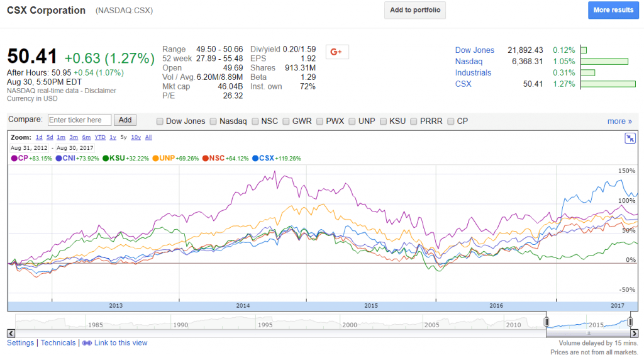Click the Enter ticker here field
644x355 pixels.
point(79,120)
